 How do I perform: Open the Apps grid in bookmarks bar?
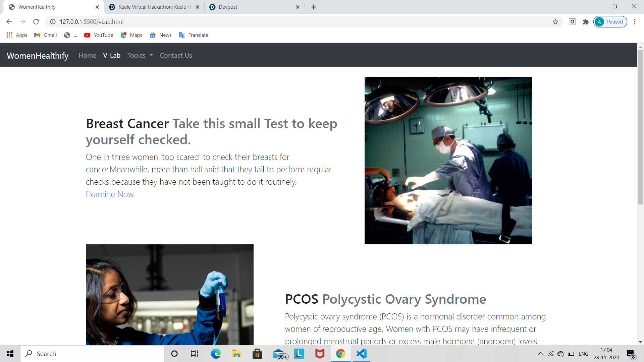[x=16, y=35]
